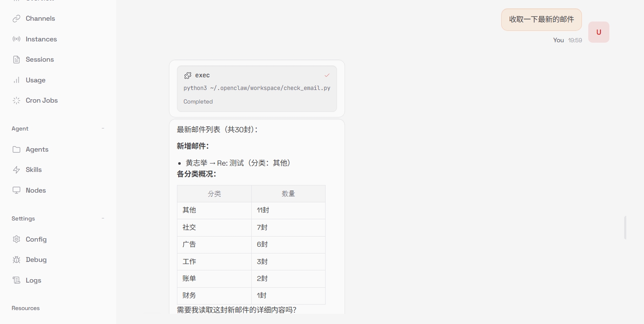The width and height of the screenshot is (644, 324).
Task: Click the Skills lightning bolt icon
Action: tap(16, 170)
